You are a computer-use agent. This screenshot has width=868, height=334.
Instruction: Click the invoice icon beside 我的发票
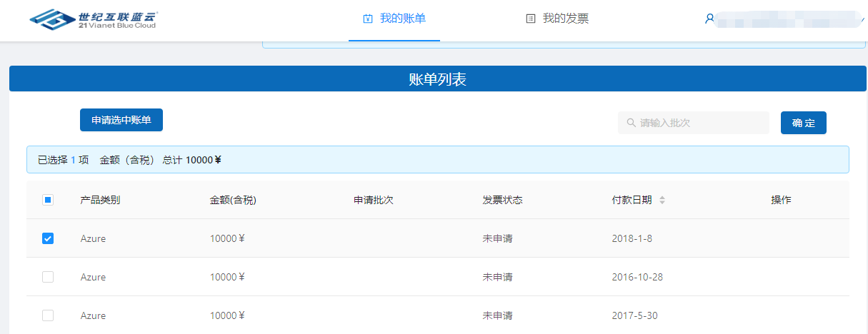click(x=530, y=19)
